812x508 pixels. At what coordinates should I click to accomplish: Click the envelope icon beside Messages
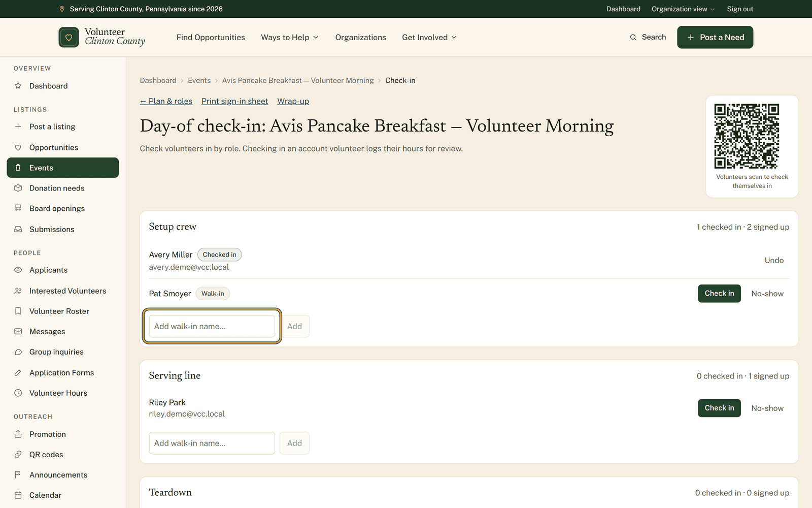click(18, 331)
